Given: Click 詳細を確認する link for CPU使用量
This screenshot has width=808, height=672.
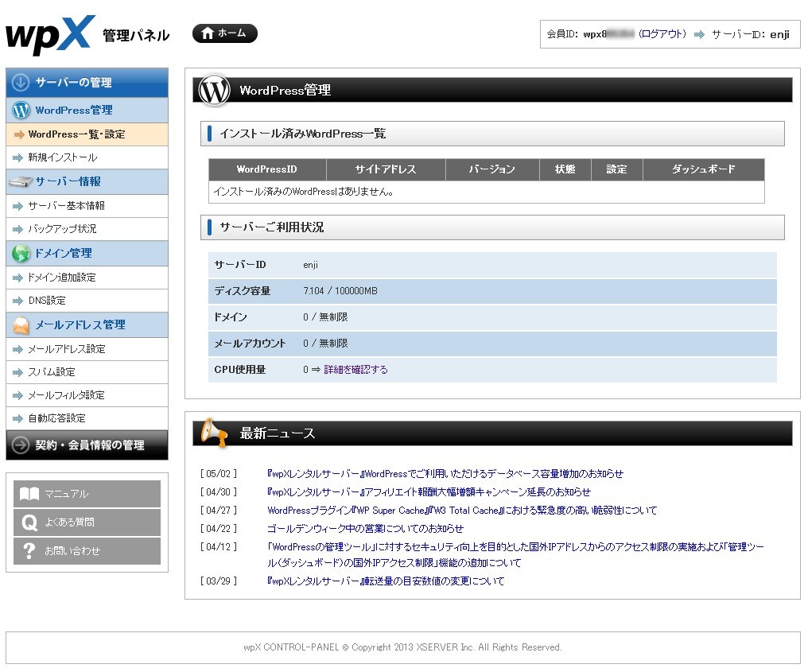Looking at the screenshot, I should click(355, 370).
